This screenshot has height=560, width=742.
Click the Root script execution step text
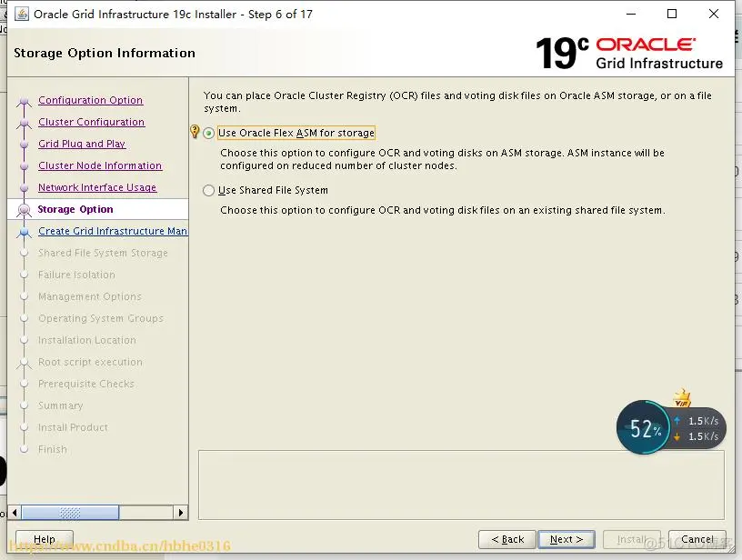coord(90,362)
